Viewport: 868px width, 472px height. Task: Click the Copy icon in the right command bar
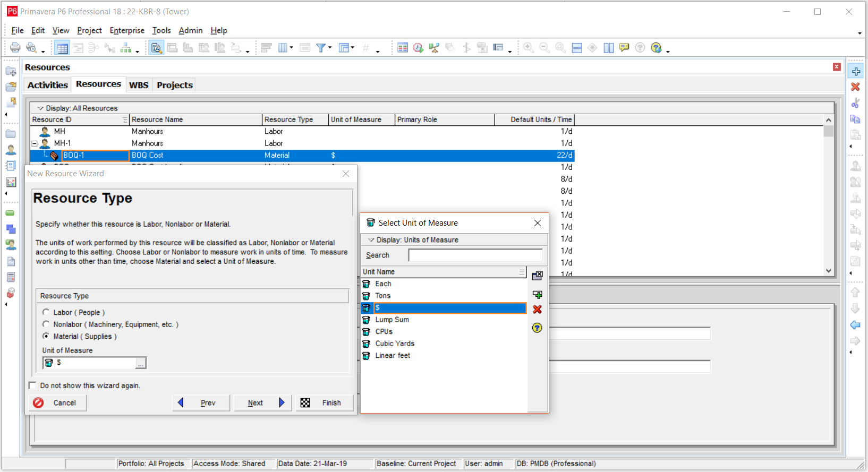pyautogui.click(x=855, y=119)
